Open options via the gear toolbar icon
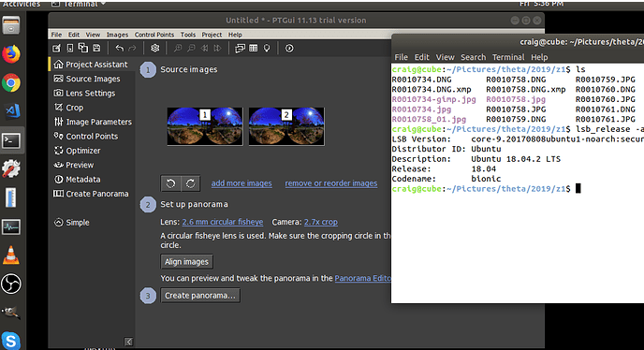Screen dimensions: 644x350 (154, 48)
